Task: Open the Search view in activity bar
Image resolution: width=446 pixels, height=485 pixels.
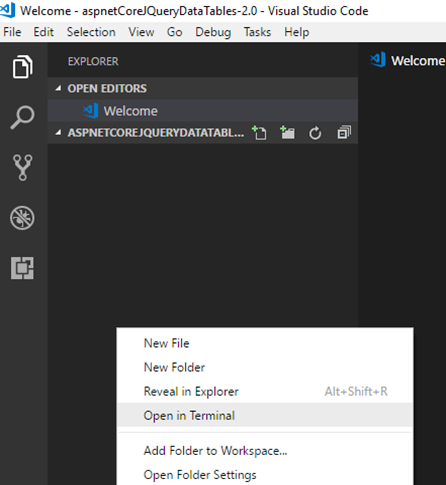Action: (22, 117)
